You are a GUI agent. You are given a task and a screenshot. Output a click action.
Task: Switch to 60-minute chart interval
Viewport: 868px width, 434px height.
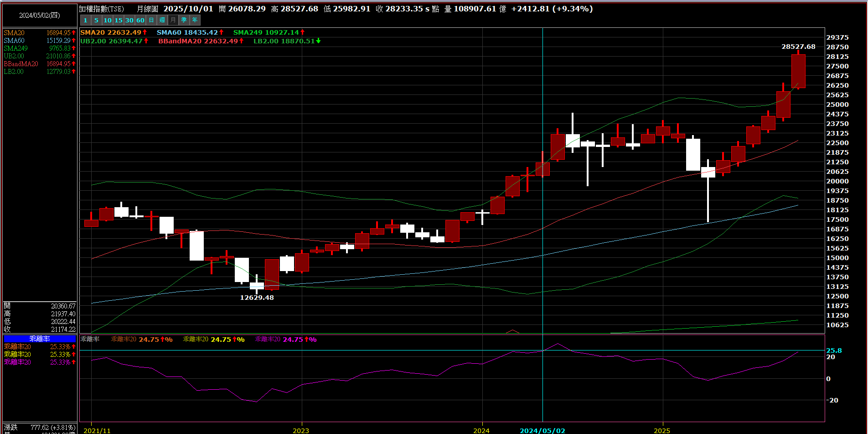point(140,20)
